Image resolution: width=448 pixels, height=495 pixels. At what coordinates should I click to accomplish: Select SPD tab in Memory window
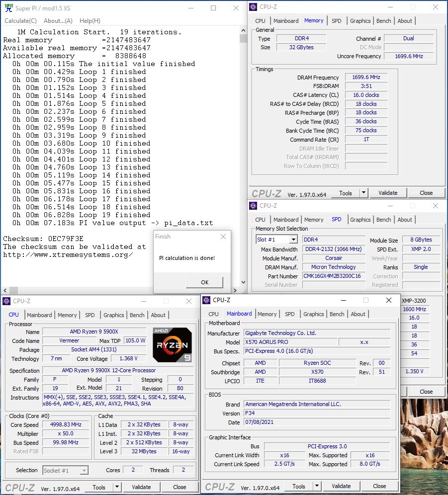coord(337,21)
